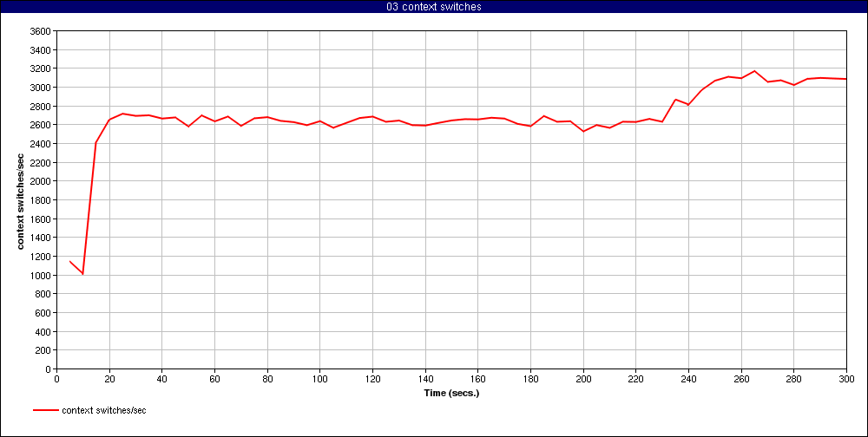Click x-axis tick label 80
The image size is (868, 437).
point(267,380)
